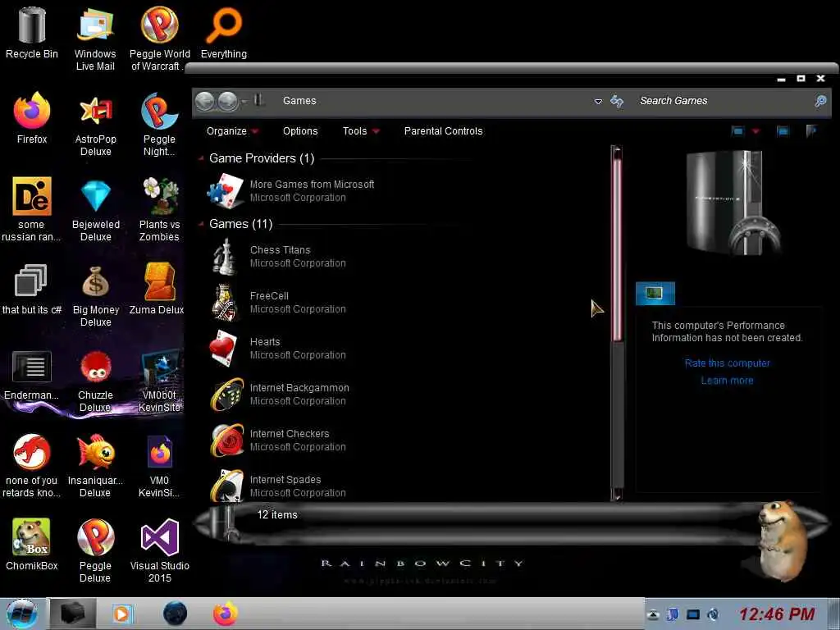This screenshot has height=630, width=840.
Task: Select the Enderman desktop file icon
Action: (x=32, y=367)
